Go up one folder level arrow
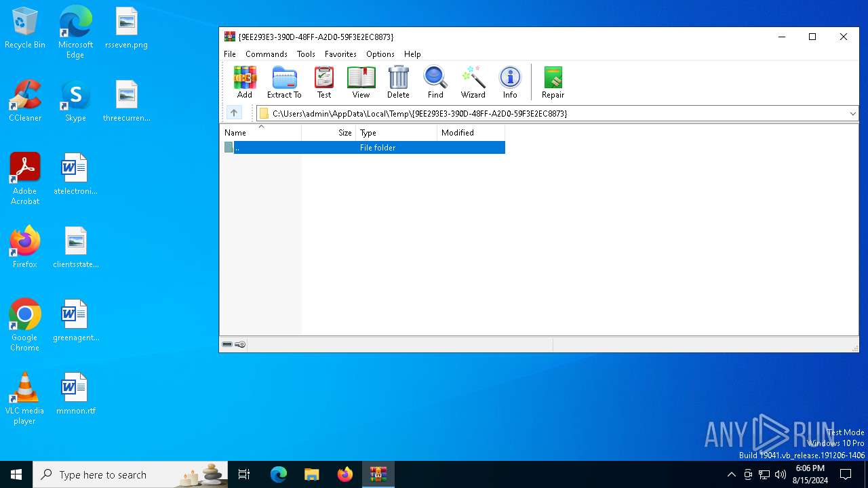Screen dimensions: 868x488 pos(234,113)
